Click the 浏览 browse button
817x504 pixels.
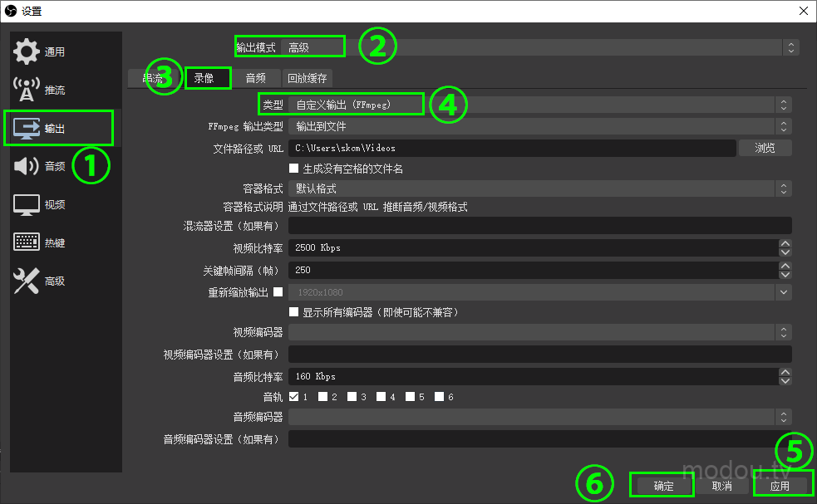[x=765, y=148]
